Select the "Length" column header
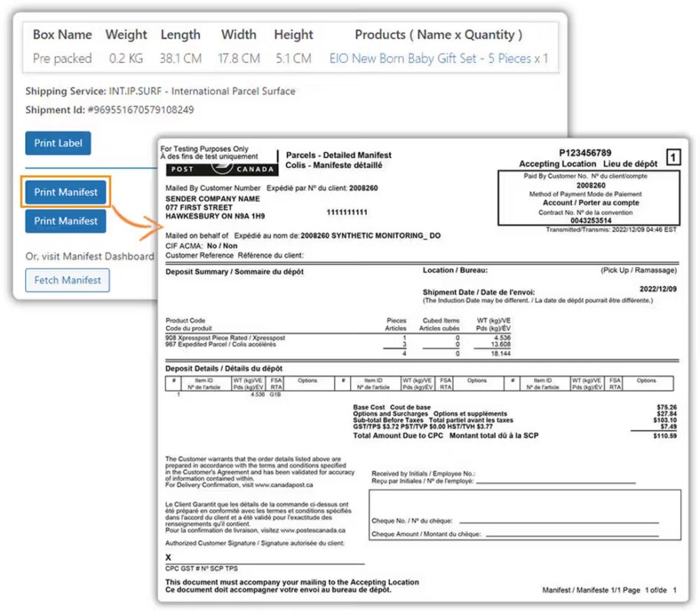This screenshot has height=614, width=700. (180, 35)
